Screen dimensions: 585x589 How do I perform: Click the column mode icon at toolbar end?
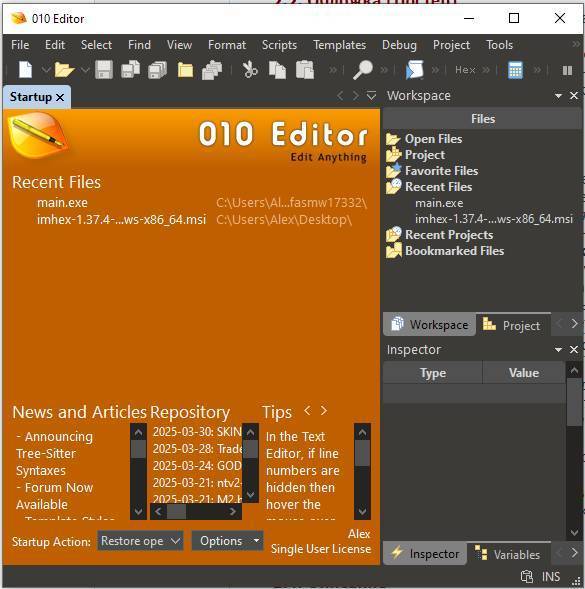click(x=567, y=70)
